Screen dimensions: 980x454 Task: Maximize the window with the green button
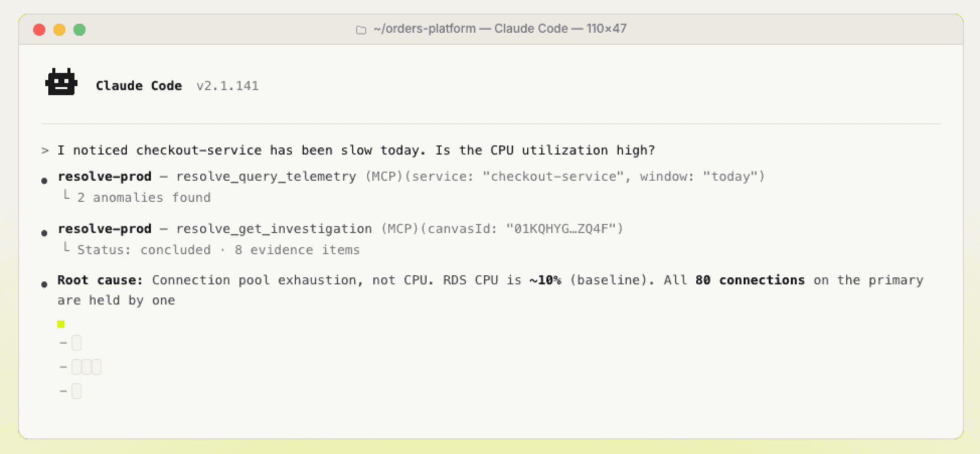click(x=79, y=30)
